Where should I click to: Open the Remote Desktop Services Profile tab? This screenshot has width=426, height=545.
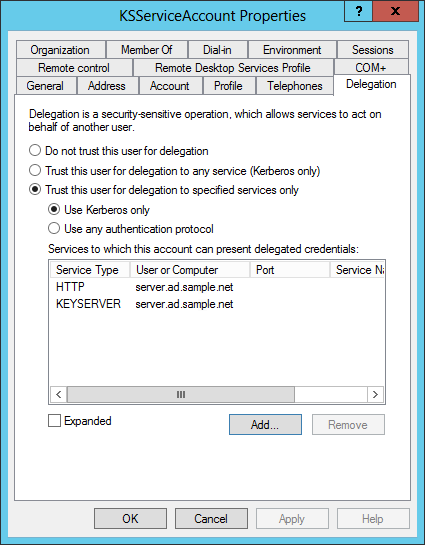click(x=233, y=68)
